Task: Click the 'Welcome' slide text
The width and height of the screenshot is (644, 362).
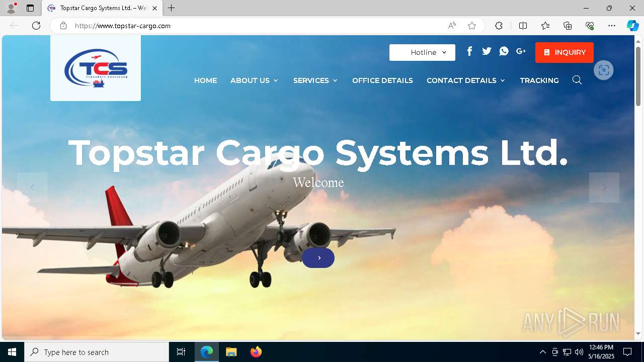Action: [318, 183]
